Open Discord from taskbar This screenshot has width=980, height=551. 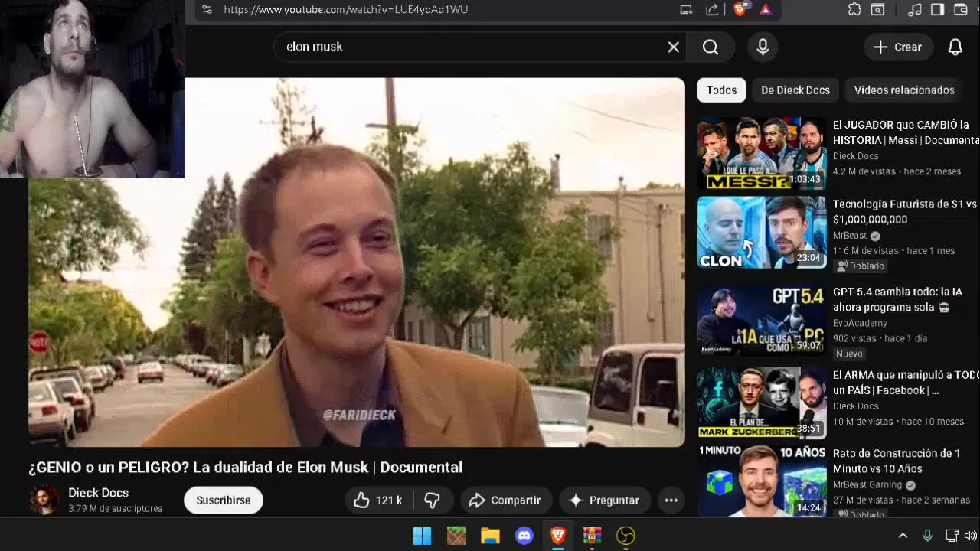(524, 536)
